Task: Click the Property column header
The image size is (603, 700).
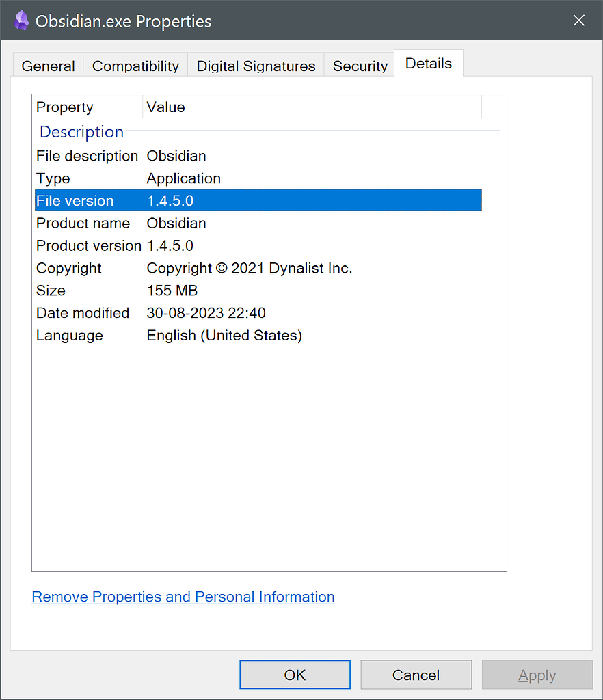Action: (x=64, y=107)
